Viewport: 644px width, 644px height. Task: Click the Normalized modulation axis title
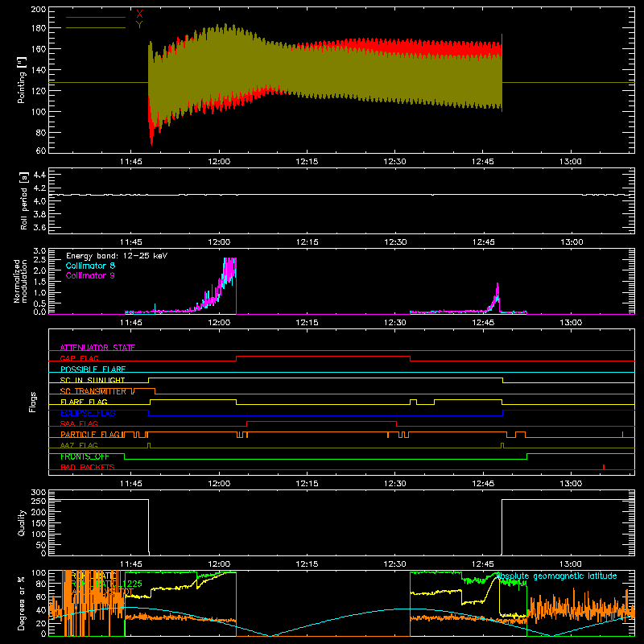tap(20, 281)
